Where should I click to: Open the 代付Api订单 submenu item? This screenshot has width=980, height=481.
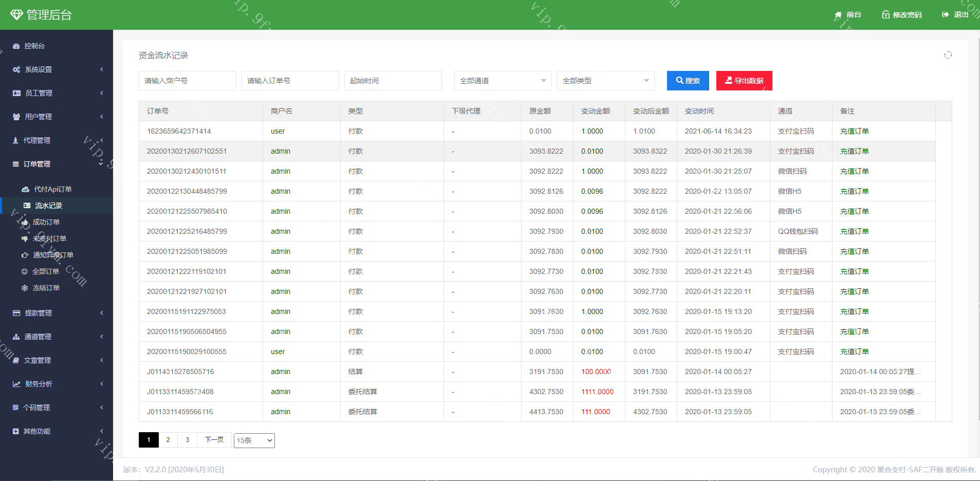tap(52, 189)
